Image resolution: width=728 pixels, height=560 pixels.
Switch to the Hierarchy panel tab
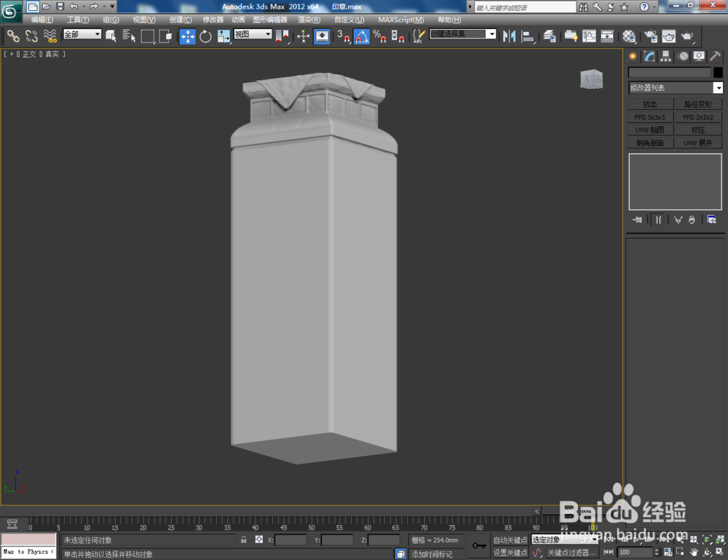pos(666,56)
